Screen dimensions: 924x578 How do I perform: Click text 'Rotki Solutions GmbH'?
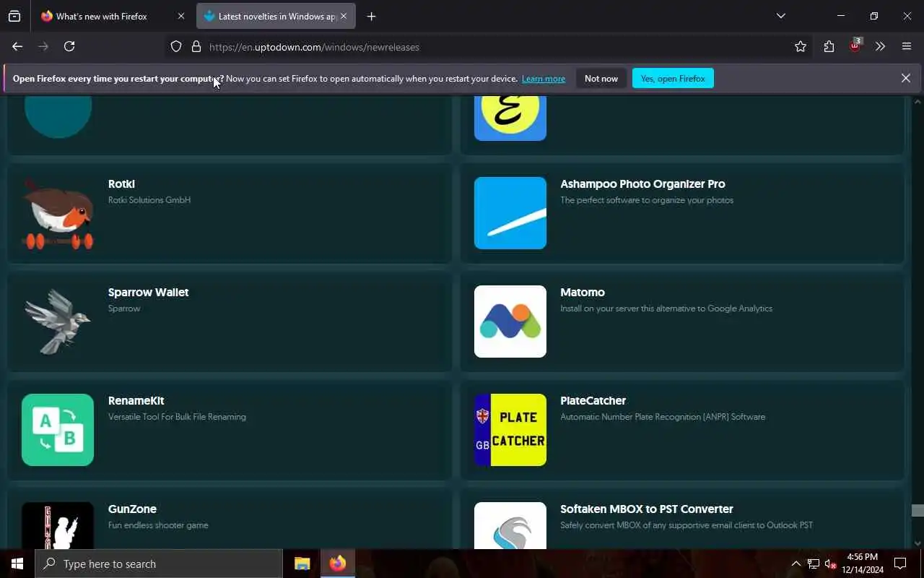coord(149,200)
